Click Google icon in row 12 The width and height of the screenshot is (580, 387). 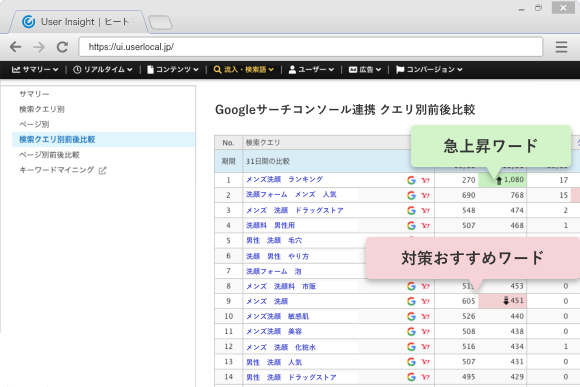(x=411, y=347)
